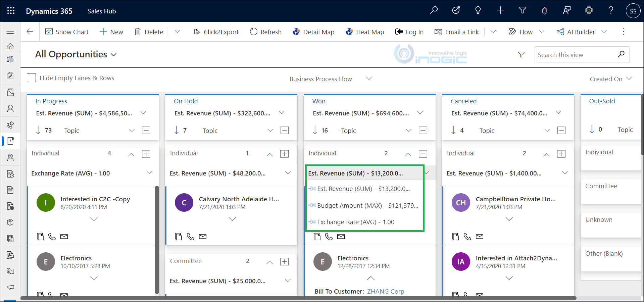
Task: Open document icon on Interested in C2C card
Action: (x=40, y=237)
